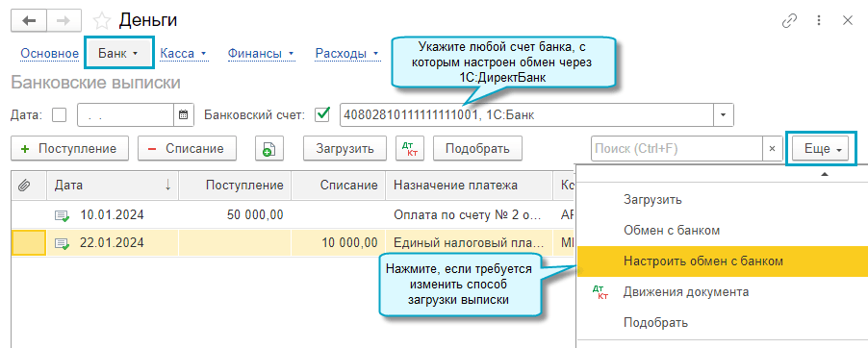This screenshot has width=868, height=348.
Task: Create document by copying icon button
Action: point(269,149)
